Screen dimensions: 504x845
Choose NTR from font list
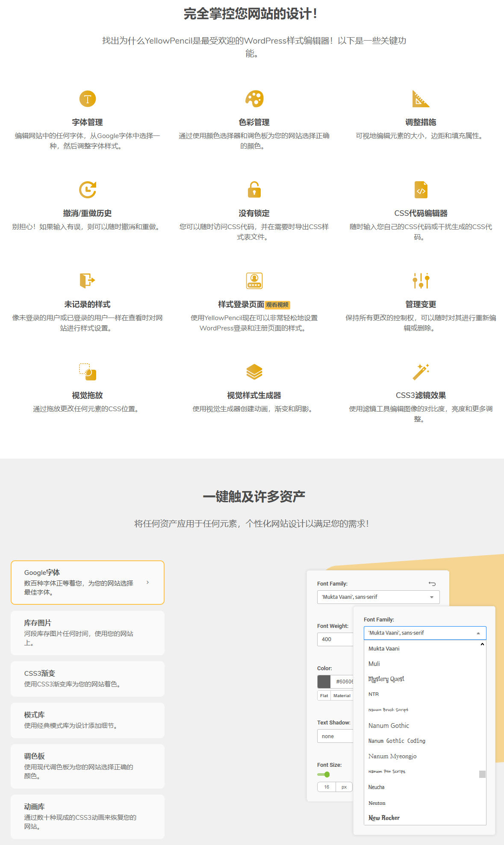[x=374, y=695]
